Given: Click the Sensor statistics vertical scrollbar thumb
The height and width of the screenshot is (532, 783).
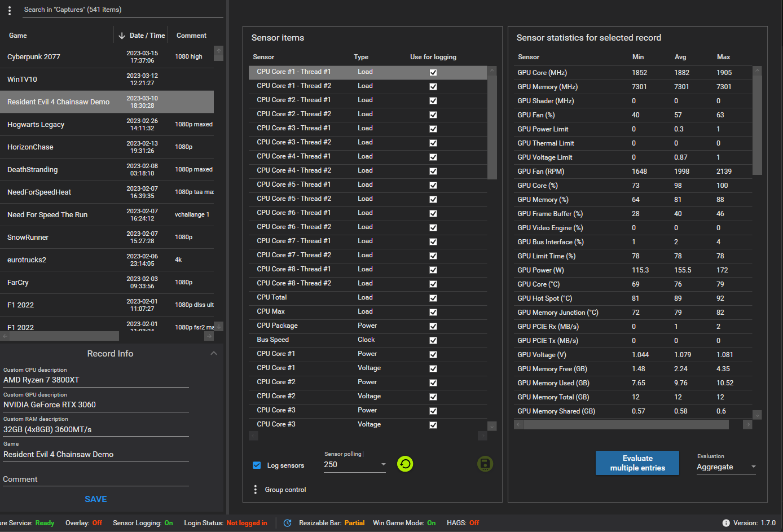Looking at the screenshot, I should click(757, 125).
